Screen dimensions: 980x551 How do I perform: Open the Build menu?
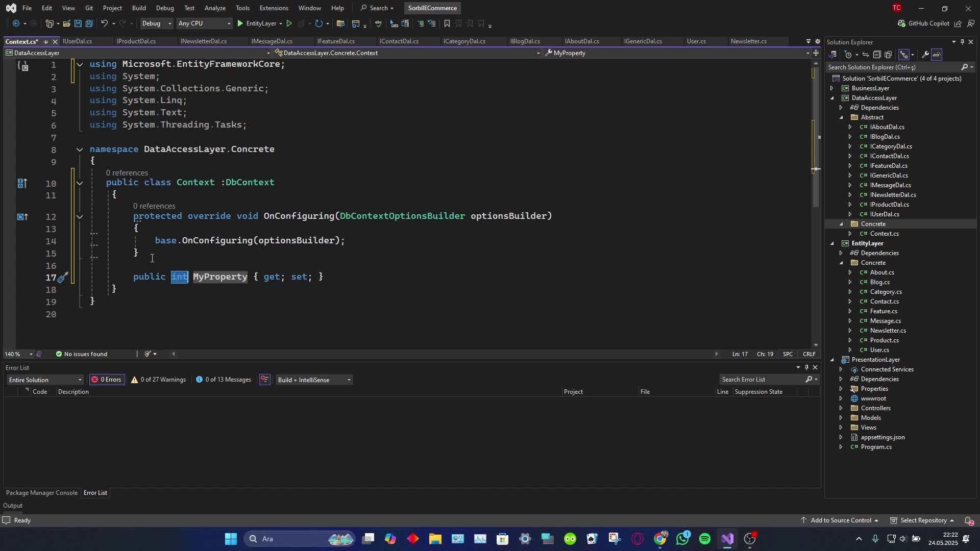point(139,8)
